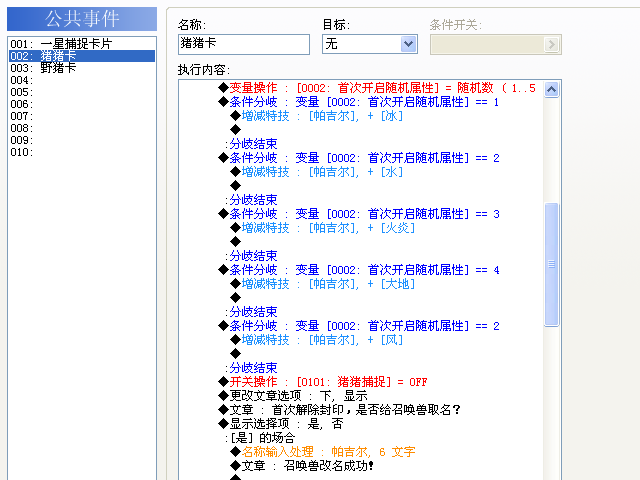Select the 更改文章选项 下, 显示 line

293,396
